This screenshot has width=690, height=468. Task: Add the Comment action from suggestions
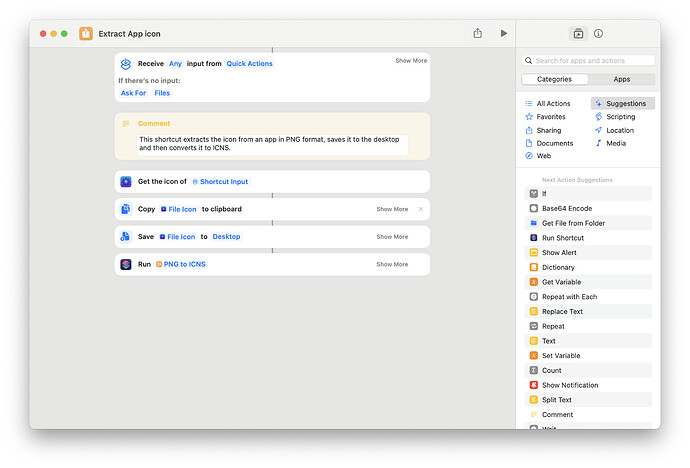point(588,414)
